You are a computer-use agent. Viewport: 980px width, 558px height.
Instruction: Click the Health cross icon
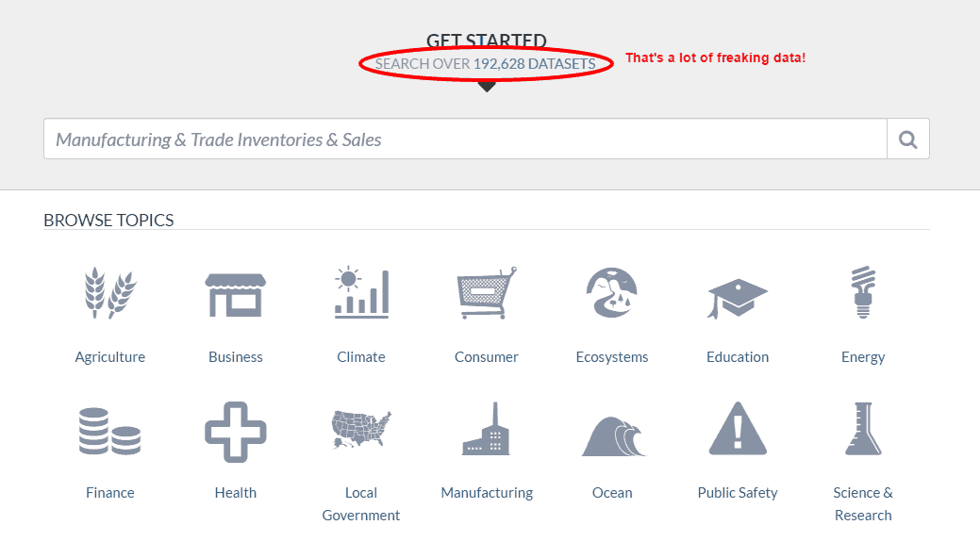coord(235,429)
